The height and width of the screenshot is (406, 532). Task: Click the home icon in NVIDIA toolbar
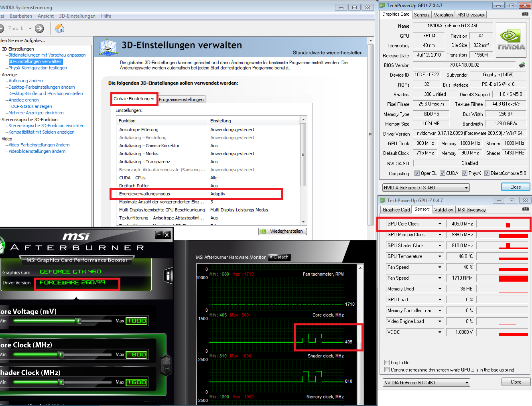(x=60, y=28)
